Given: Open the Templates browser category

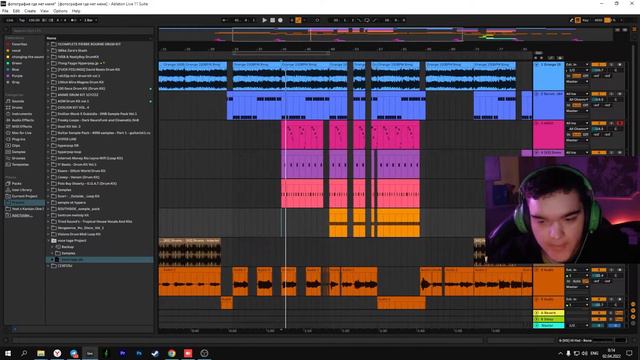Looking at the screenshot, I should click(x=20, y=164).
